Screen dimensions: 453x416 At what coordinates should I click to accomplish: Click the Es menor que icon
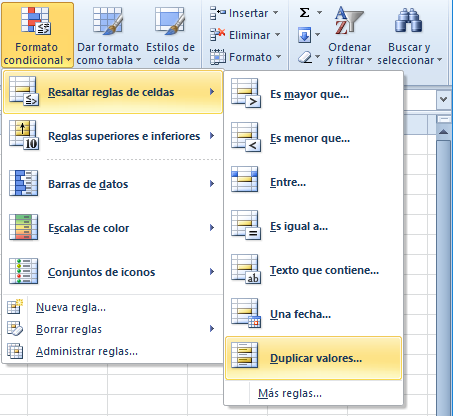246,138
